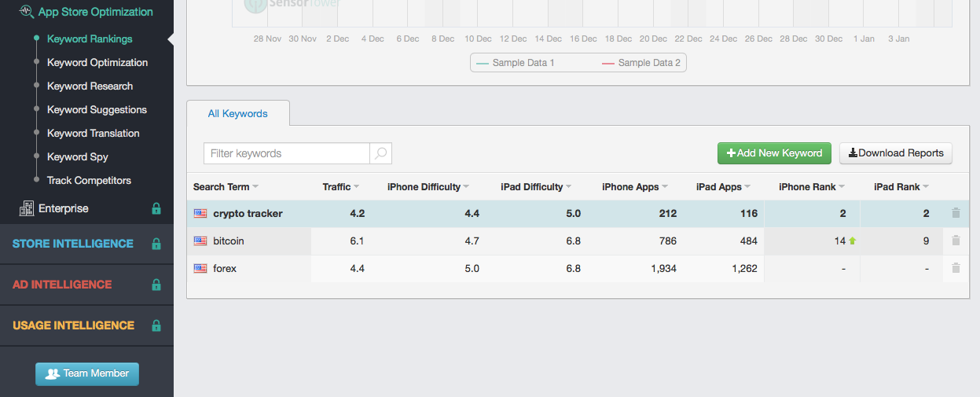Click the 14 iPhone Rank value for bitcoin
Viewport: 980px width, 397px height.
[840, 241]
